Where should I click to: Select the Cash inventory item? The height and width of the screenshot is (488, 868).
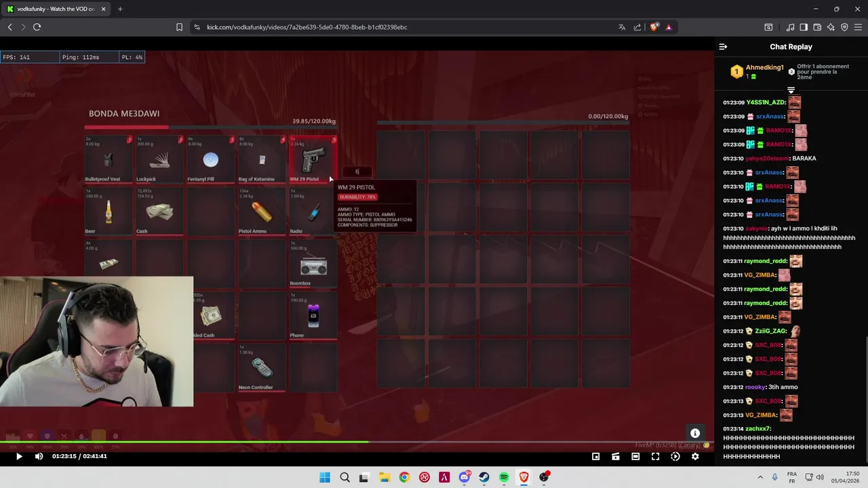point(159,212)
